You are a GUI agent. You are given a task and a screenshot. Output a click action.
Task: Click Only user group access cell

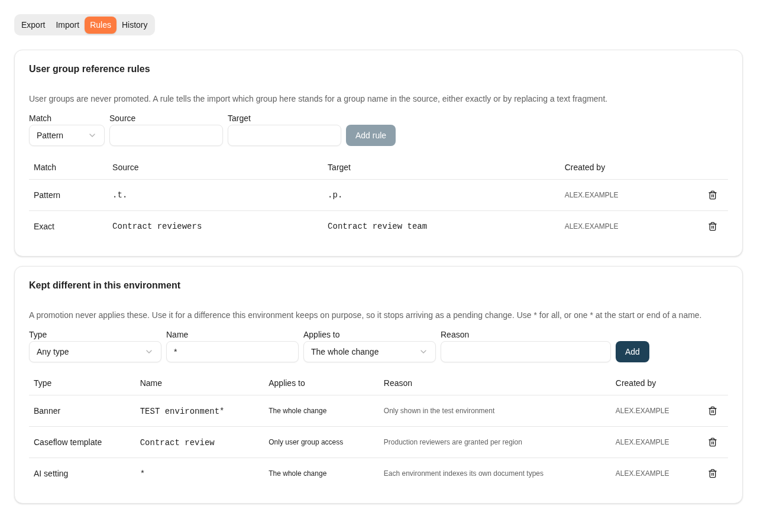(306, 442)
